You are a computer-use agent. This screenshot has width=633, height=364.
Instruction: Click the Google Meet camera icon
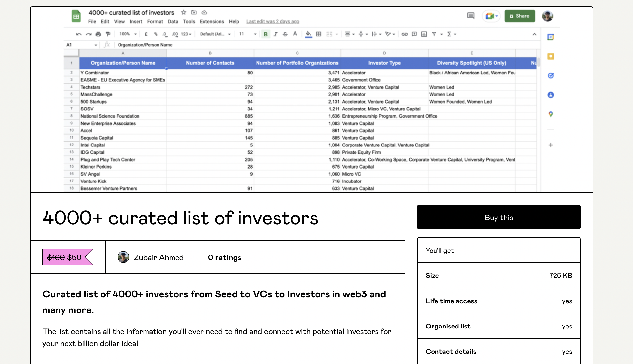point(490,16)
